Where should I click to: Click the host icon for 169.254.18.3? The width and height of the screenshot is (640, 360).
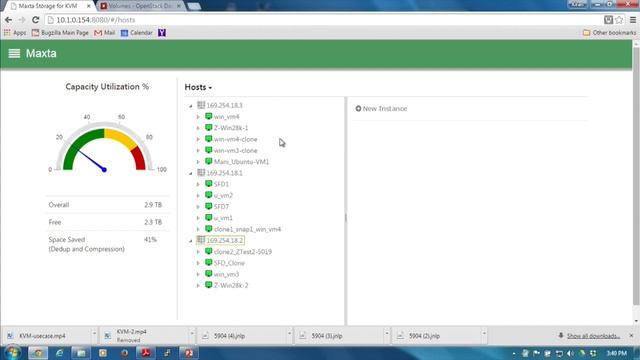click(201, 105)
